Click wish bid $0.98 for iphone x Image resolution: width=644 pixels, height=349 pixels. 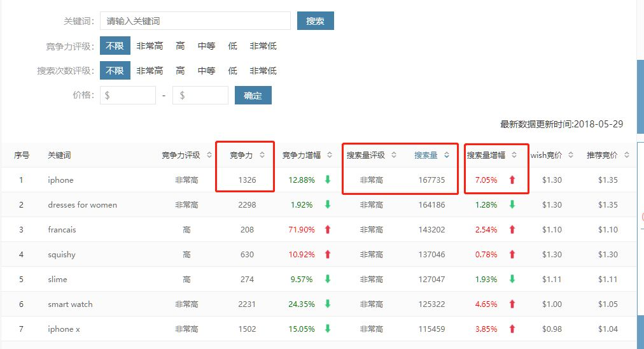click(552, 329)
